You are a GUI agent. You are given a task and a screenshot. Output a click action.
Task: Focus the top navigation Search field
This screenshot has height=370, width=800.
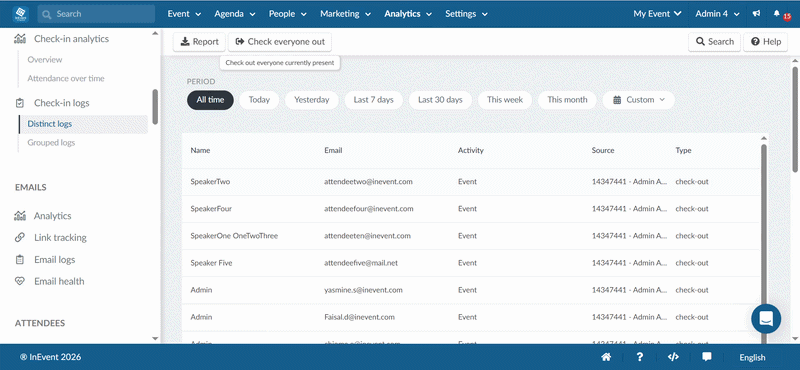point(96,14)
